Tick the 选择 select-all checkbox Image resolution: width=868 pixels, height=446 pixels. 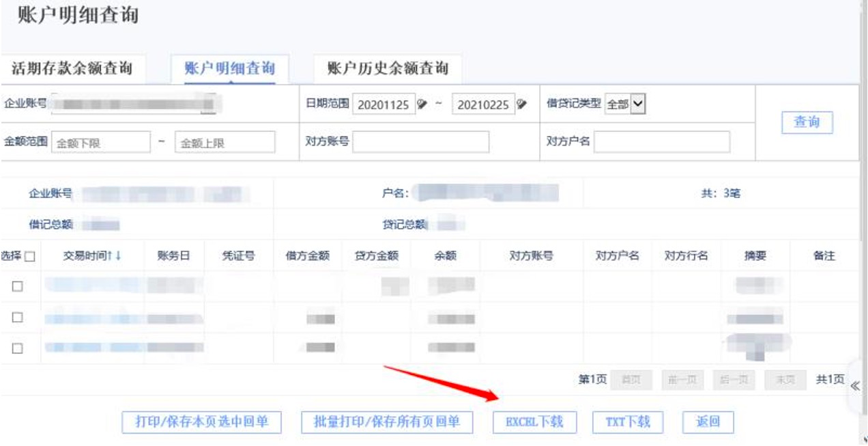29,257
